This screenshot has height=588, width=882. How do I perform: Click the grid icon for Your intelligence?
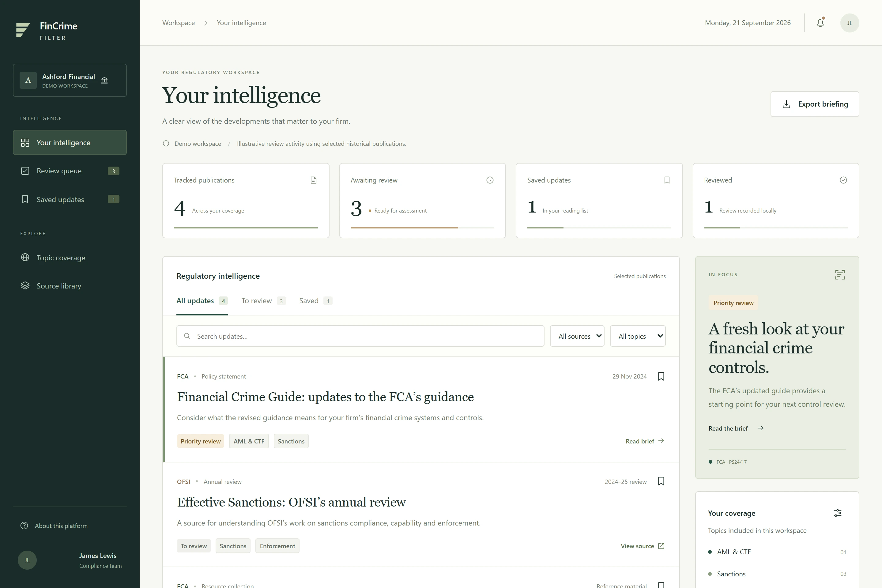(x=25, y=142)
